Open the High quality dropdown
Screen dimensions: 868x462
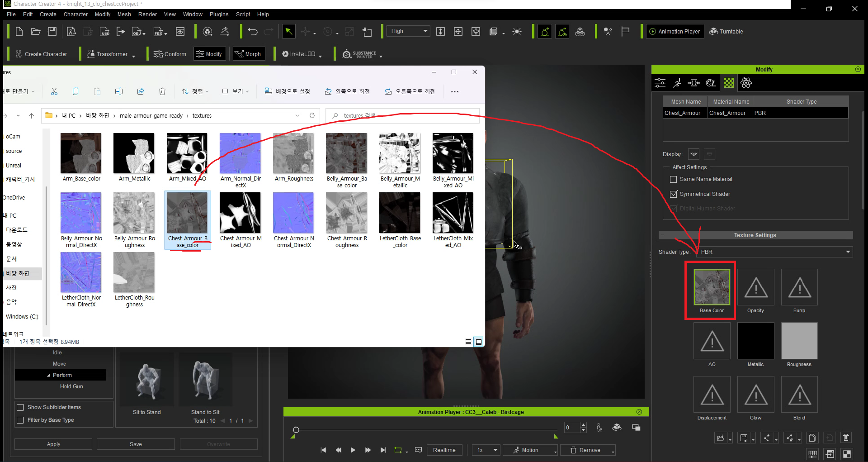point(409,31)
